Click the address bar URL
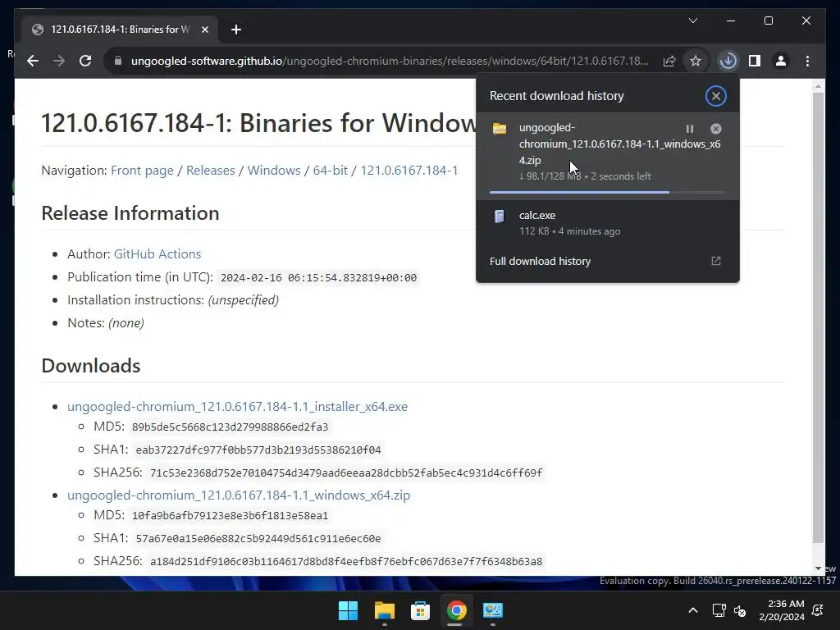Screen dimensions: 840x630 pos(390,61)
